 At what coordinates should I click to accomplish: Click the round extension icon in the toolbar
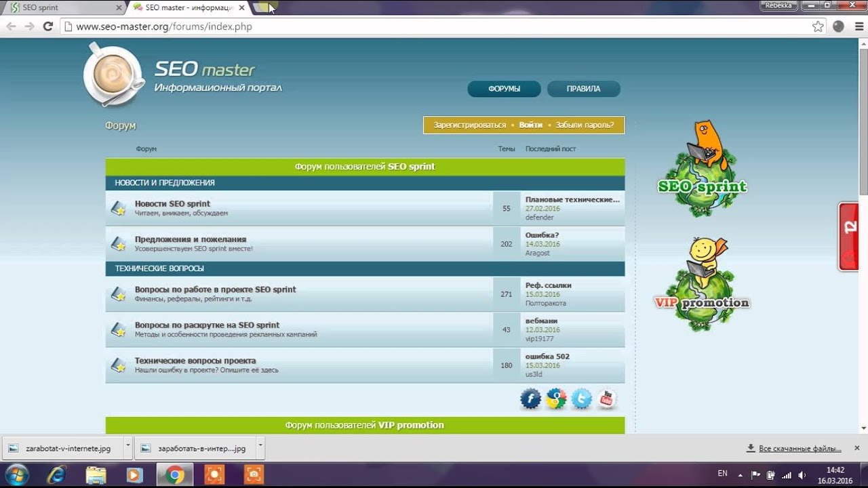[838, 26]
